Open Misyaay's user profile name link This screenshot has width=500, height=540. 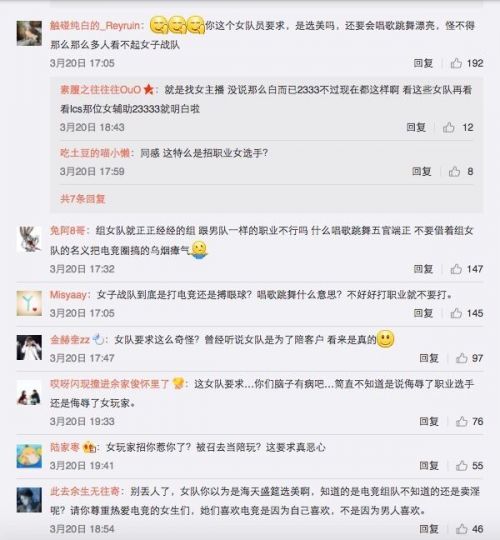pos(68,295)
